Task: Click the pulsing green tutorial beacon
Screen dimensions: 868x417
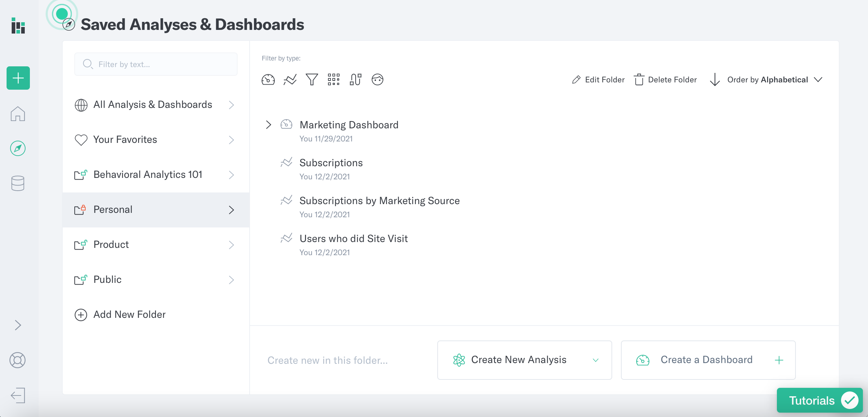Action: pos(62,14)
